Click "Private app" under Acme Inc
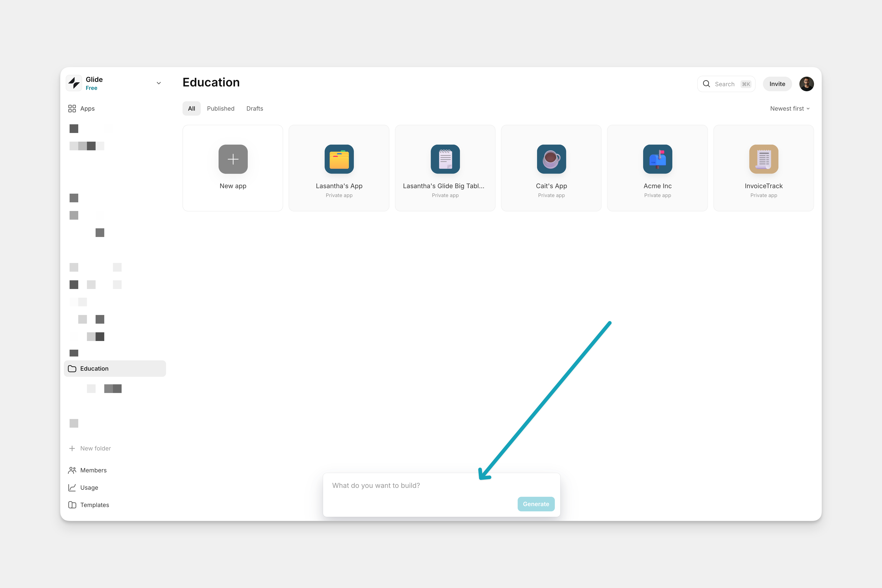This screenshot has width=882, height=588. coord(657,195)
